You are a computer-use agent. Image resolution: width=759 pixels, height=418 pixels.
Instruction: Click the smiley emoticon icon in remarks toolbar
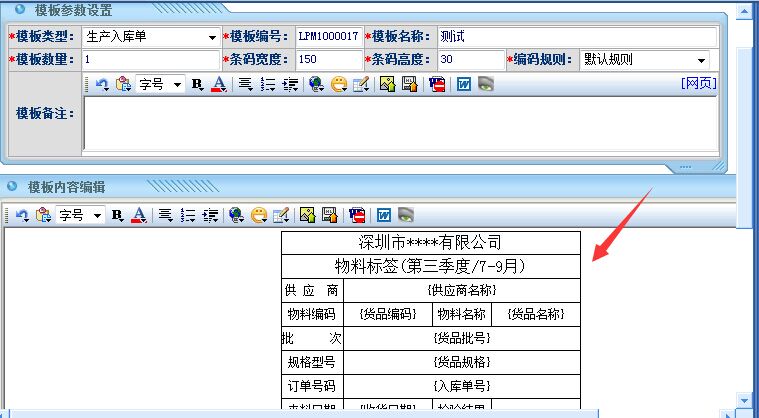pyautogui.click(x=339, y=85)
